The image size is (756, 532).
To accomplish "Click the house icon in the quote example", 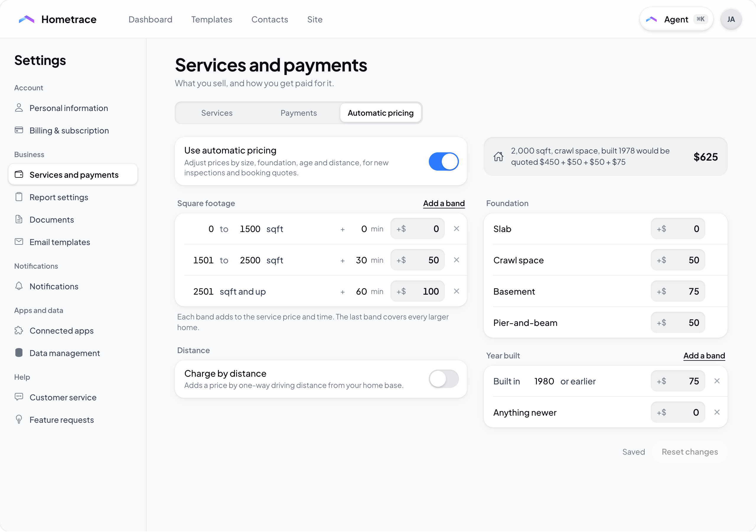I will pyautogui.click(x=498, y=156).
